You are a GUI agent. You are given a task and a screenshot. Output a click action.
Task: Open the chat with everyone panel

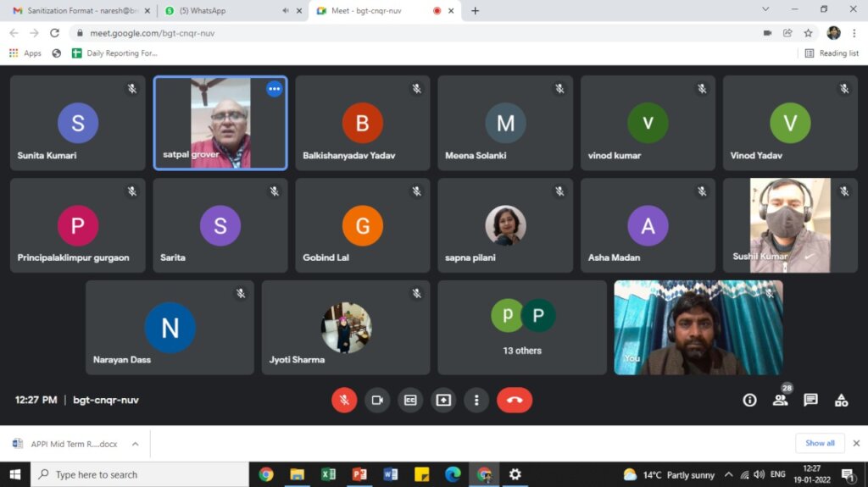point(810,400)
